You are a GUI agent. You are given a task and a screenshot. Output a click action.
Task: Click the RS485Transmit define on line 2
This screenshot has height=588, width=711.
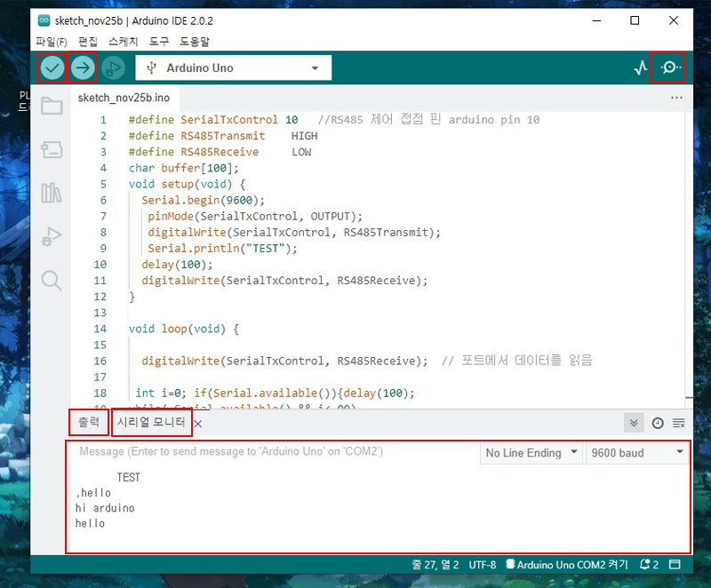(x=223, y=136)
